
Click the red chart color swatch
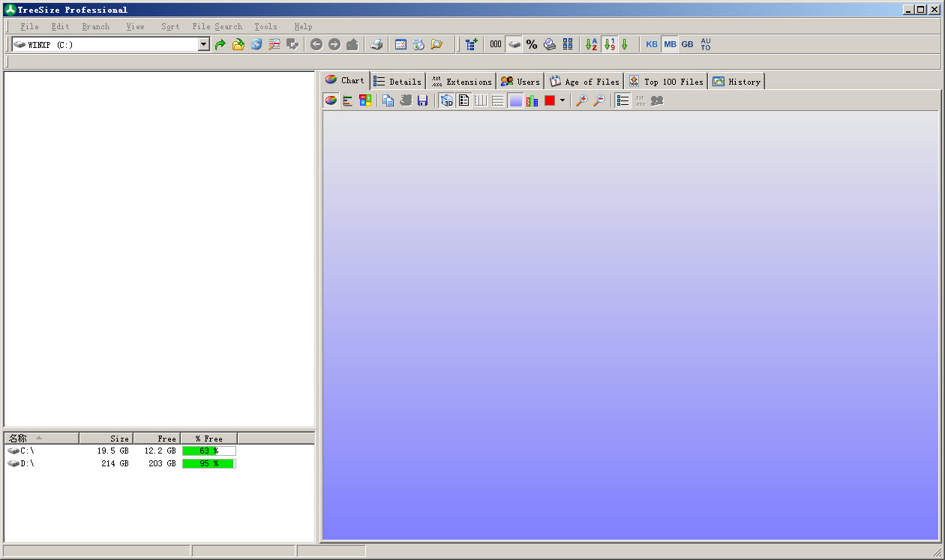pos(550,100)
